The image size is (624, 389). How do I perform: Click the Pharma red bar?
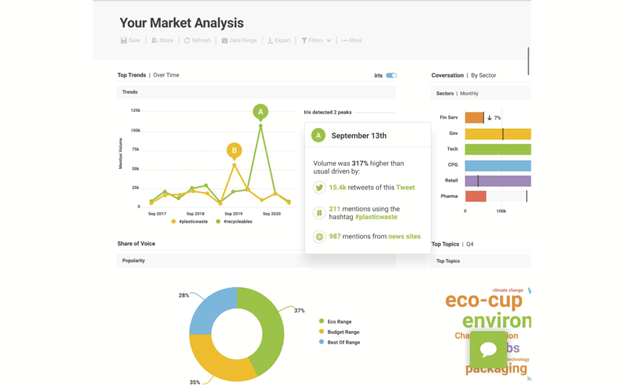point(476,196)
